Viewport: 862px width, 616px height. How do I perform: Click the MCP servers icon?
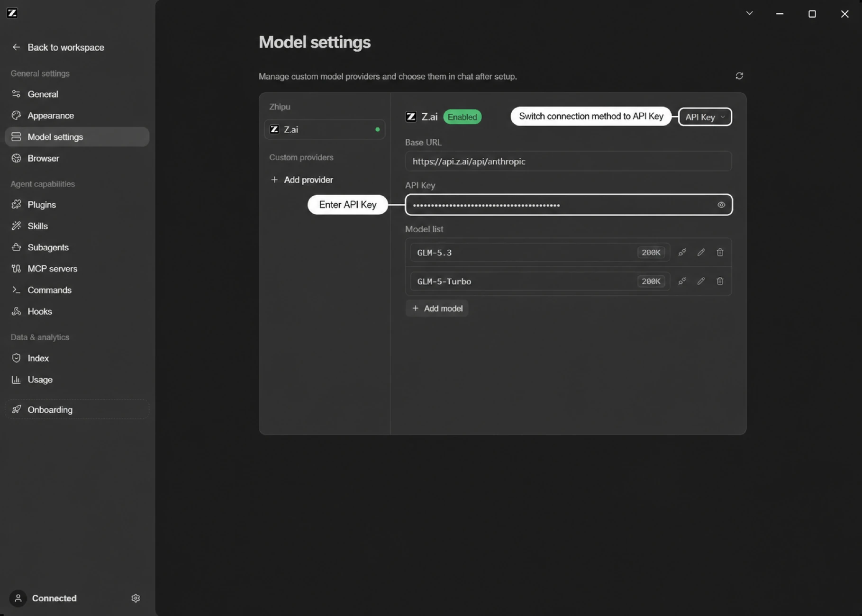point(16,268)
